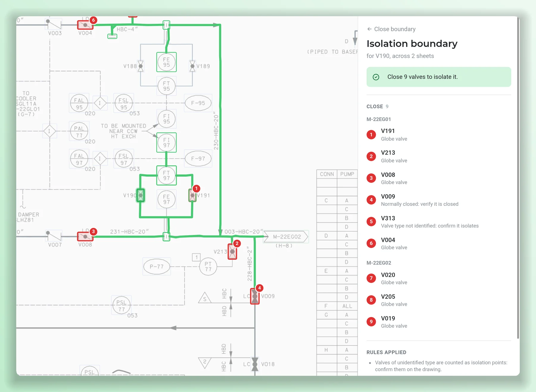Click valve V189 symbol beside FE 95
The height and width of the screenshot is (392, 536).
tap(192, 66)
